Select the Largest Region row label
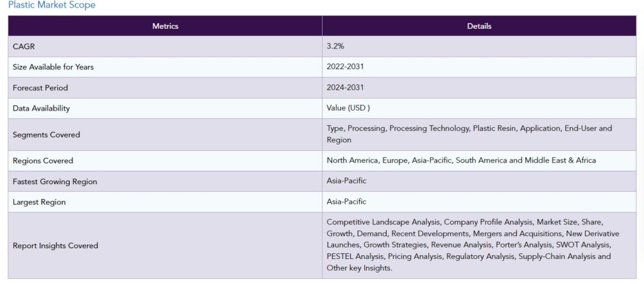This screenshot has width=644, height=284. (x=39, y=202)
